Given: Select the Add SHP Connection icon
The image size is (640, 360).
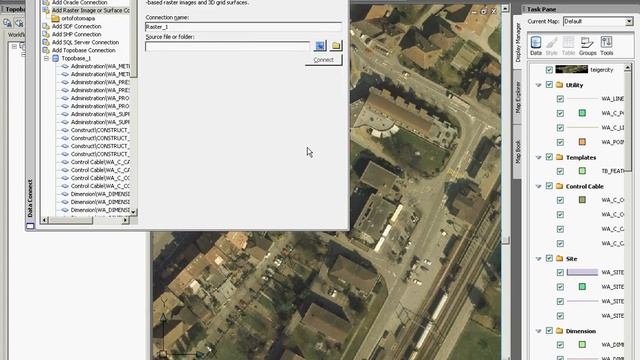Looking at the screenshot, I should pyautogui.click(x=46, y=34).
